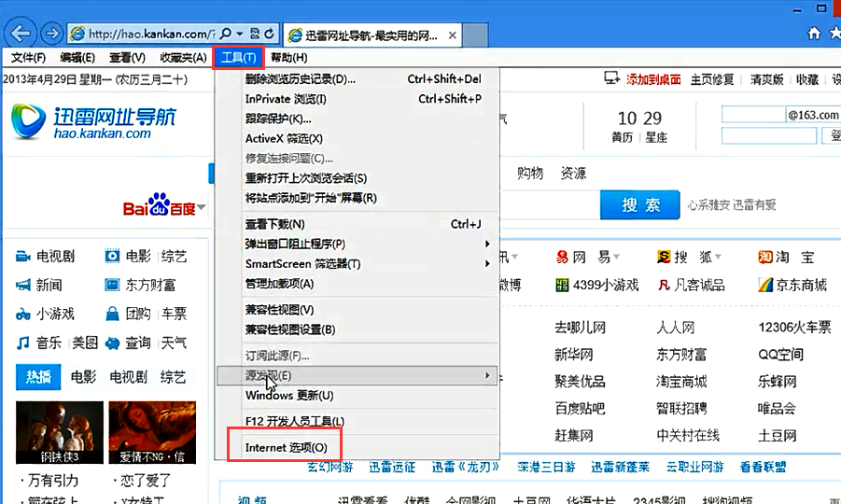Click the 添加到桌面 monitor icon
This screenshot has width=841, height=504.
pyautogui.click(x=611, y=78)
